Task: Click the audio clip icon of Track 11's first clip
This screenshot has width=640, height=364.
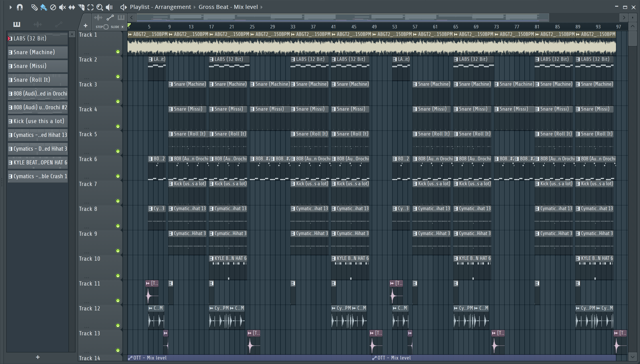Action: click(x=148, y=283)
